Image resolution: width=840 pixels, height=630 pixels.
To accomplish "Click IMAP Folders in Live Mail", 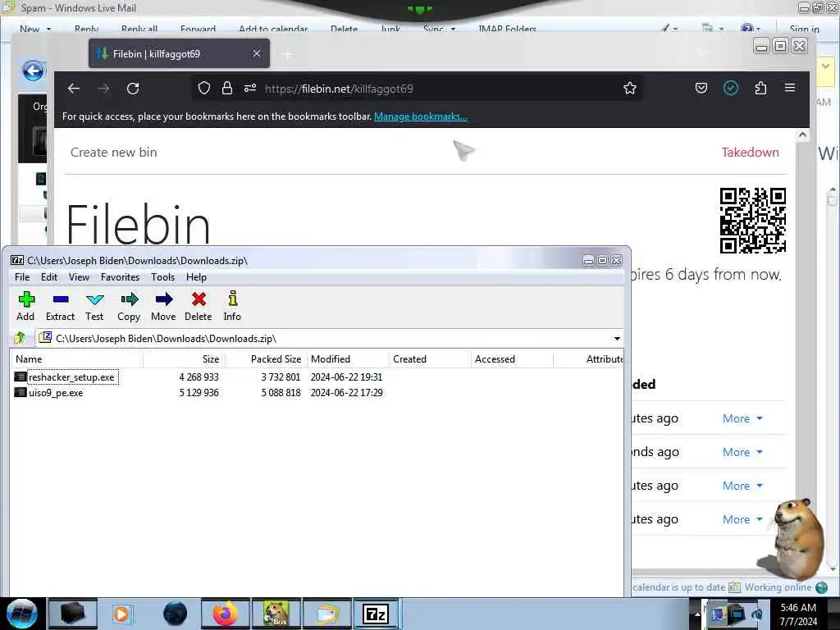I will point(507,29).
